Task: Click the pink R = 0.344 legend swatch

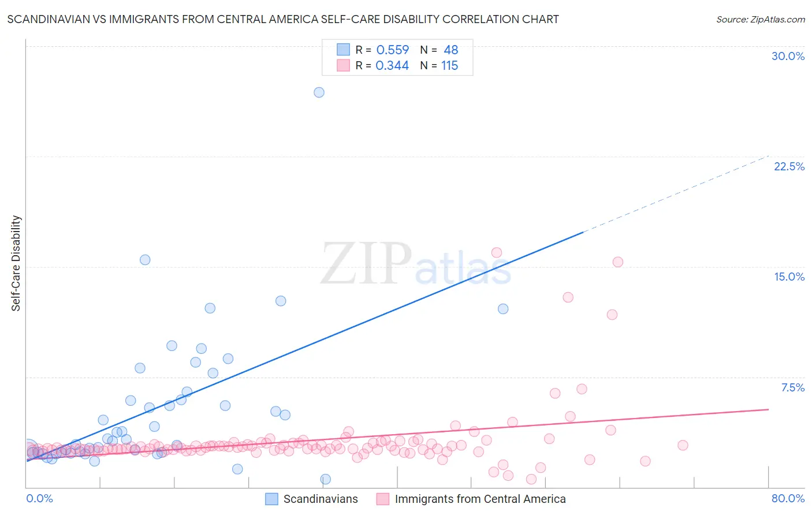Action: point(343,65)
